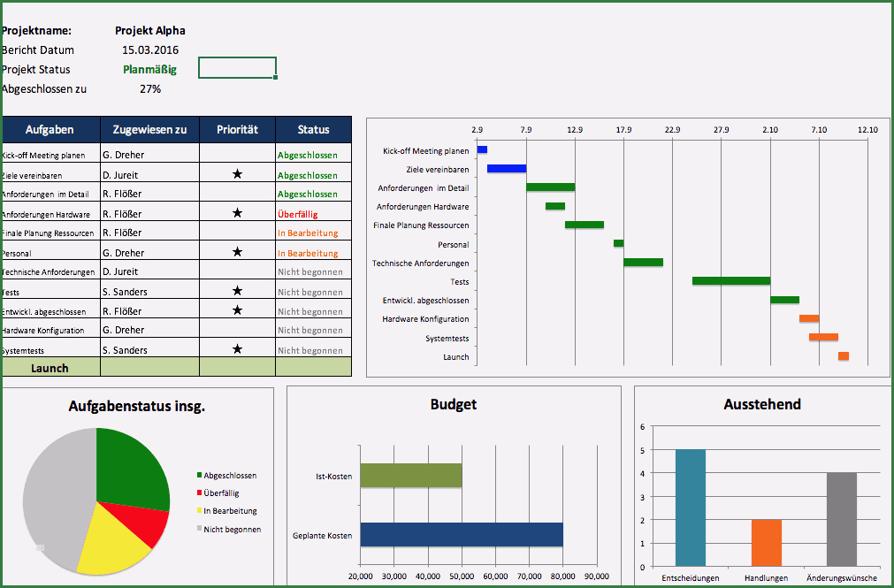Click the green Abgeschlossen legend swatch
Image resolution: width=894 pixels, height=588 pixels.
(199, 476)
